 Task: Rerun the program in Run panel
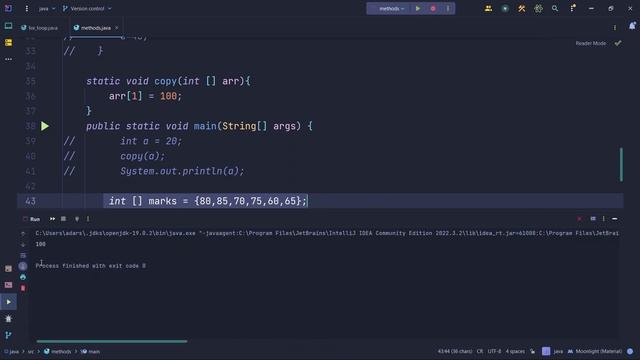[52, 219]
